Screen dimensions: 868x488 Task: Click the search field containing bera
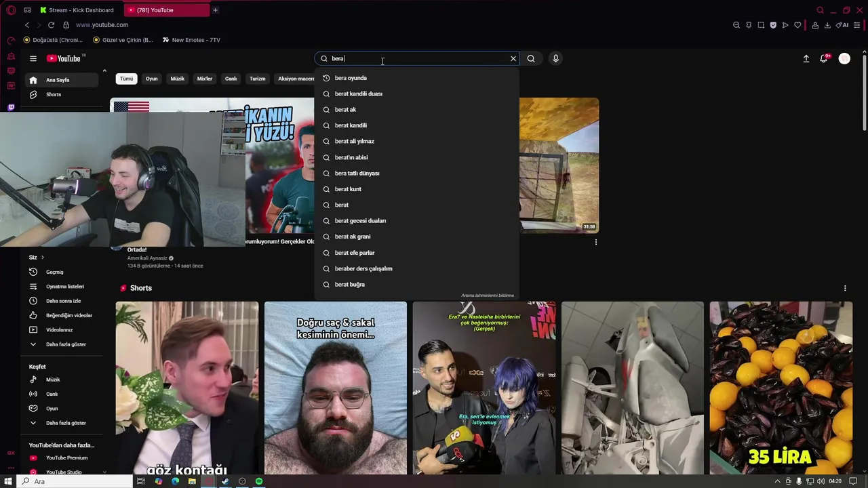coord(417,58)
